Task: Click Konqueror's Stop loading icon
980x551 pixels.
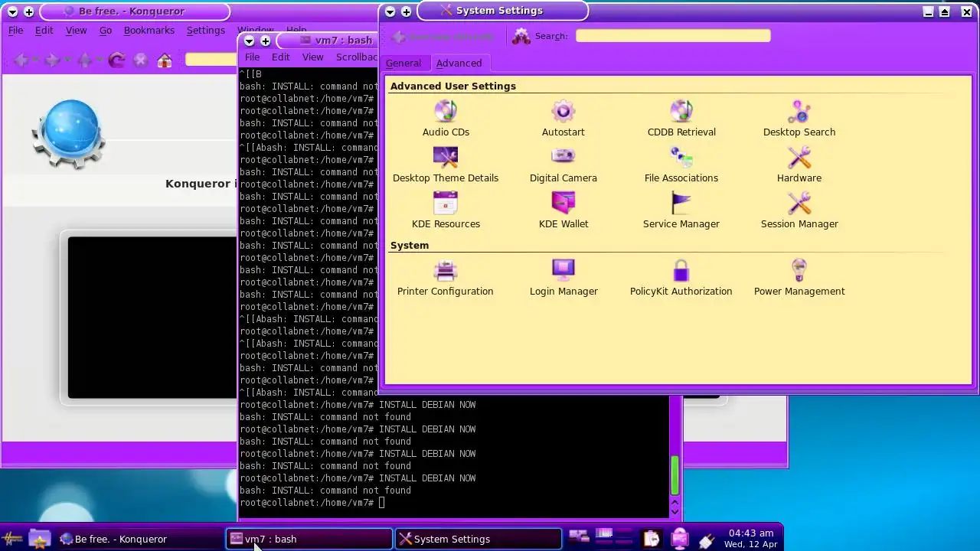Action: [x=140, y=60]
